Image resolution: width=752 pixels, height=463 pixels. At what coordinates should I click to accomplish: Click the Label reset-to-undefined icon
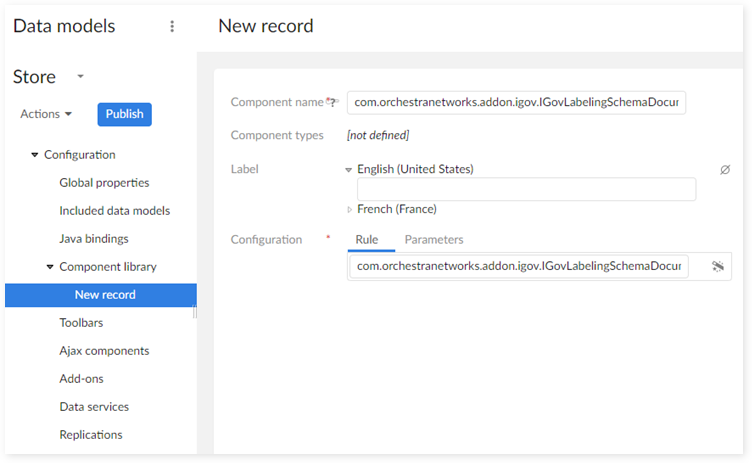725,170
